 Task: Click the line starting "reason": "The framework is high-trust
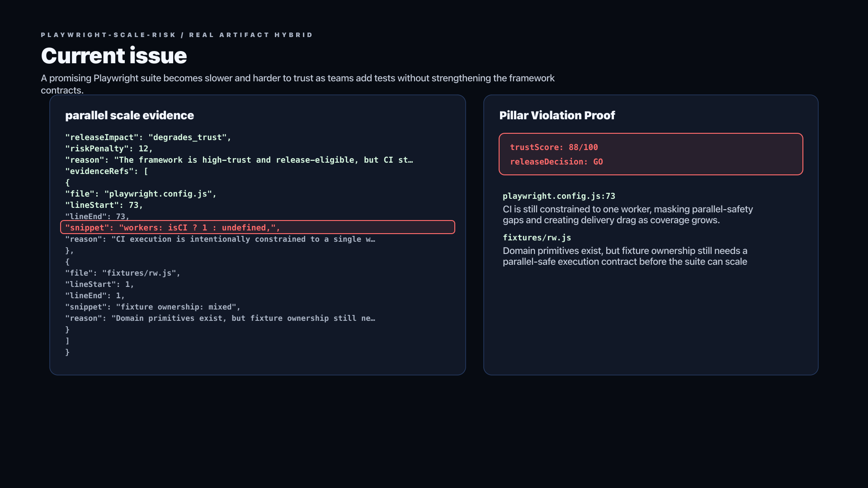239,160
